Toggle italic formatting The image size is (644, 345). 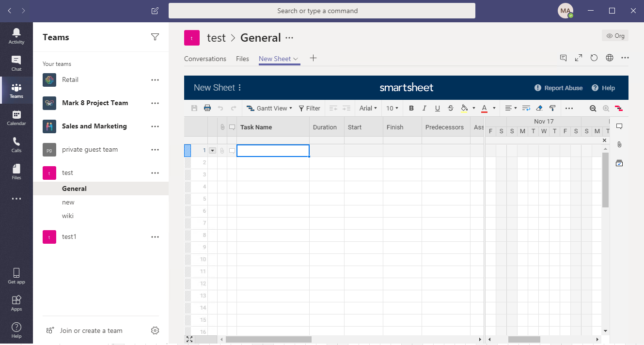[424, 108]
